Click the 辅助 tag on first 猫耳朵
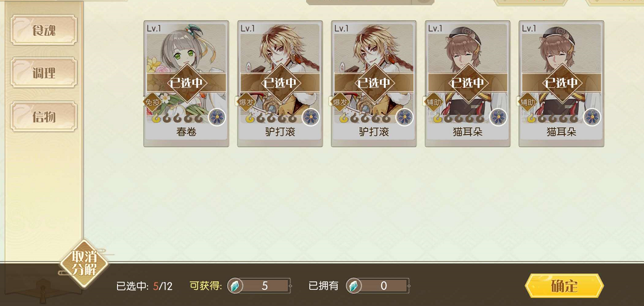 (433, 102)
